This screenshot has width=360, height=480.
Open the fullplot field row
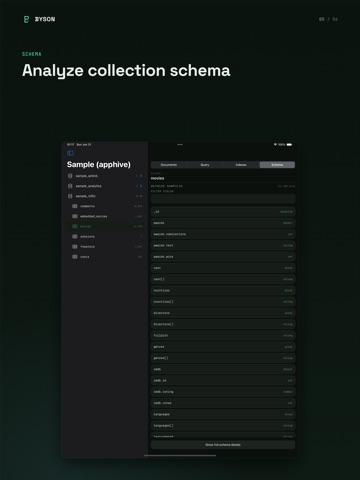point(223,335)
